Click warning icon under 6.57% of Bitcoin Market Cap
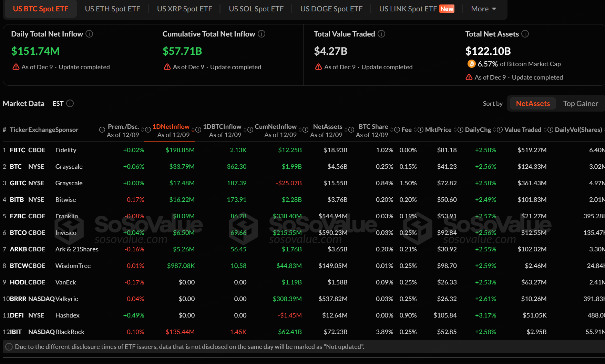Image resolution: width=605 pixels, height=364 pixels. tap(469, 77)
